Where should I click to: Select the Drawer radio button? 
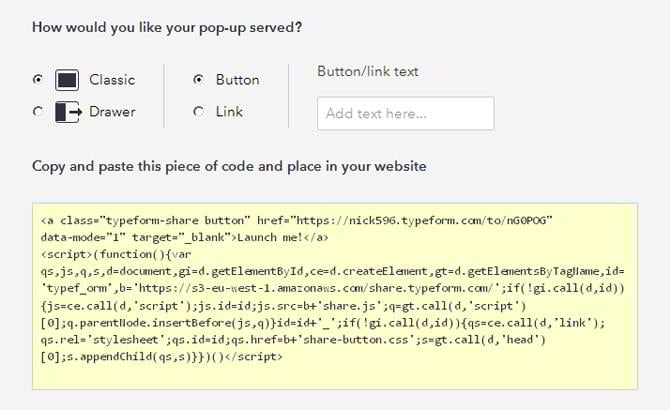pyautogui.click(x=38, y=112)
